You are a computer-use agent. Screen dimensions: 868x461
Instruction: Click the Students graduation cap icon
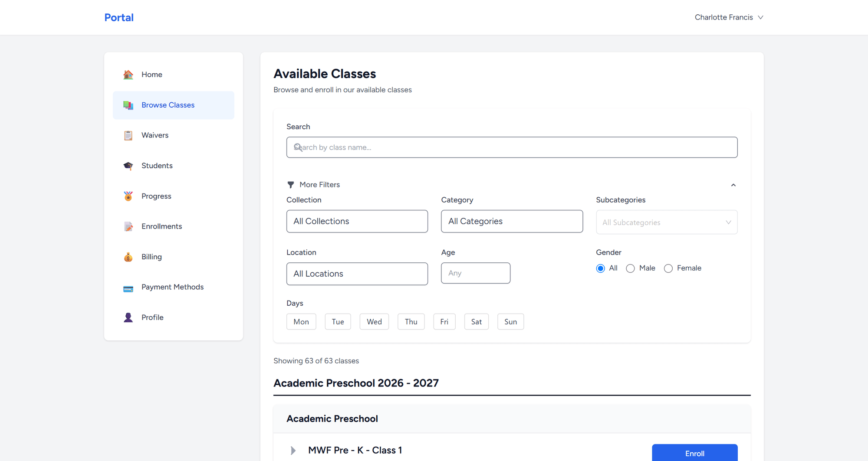click(x=128, y=166)
